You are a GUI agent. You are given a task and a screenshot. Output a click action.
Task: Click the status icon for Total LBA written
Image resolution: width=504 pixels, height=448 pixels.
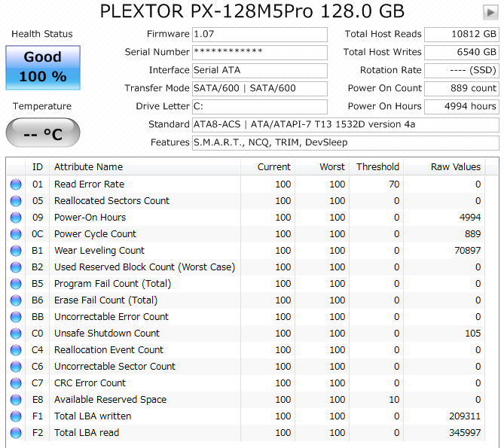(16, 416)
